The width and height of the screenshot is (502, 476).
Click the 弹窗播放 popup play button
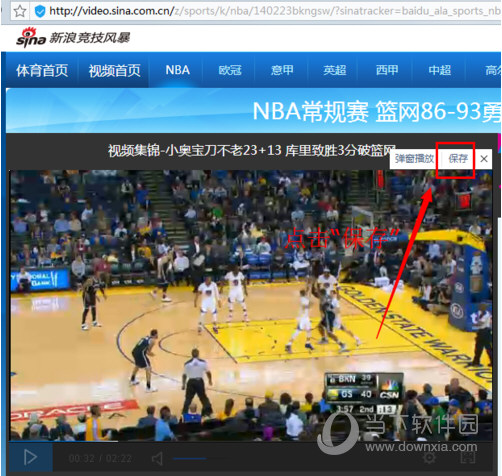pyautogui.click(x=414, y=159)
